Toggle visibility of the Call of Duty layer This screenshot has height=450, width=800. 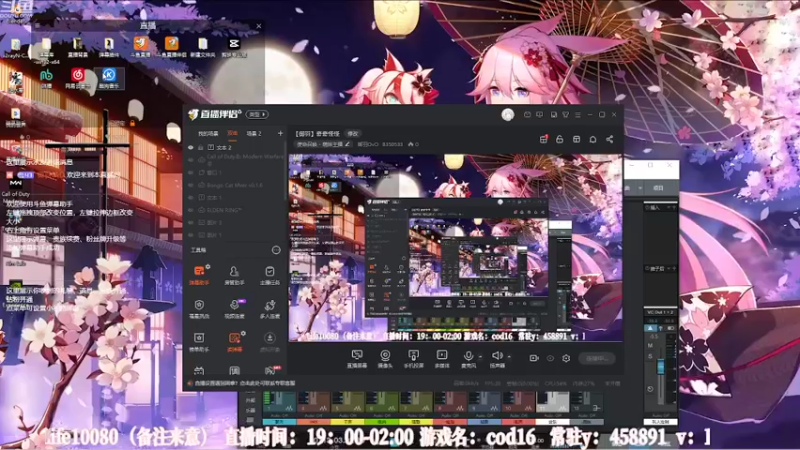click(191, 160)
